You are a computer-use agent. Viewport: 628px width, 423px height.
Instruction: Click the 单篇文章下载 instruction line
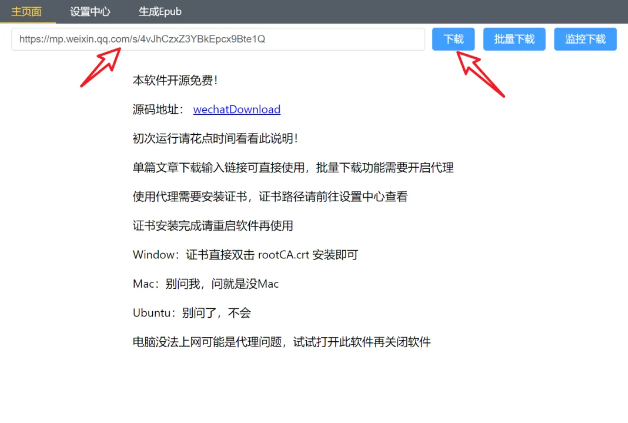click(285, 167)
